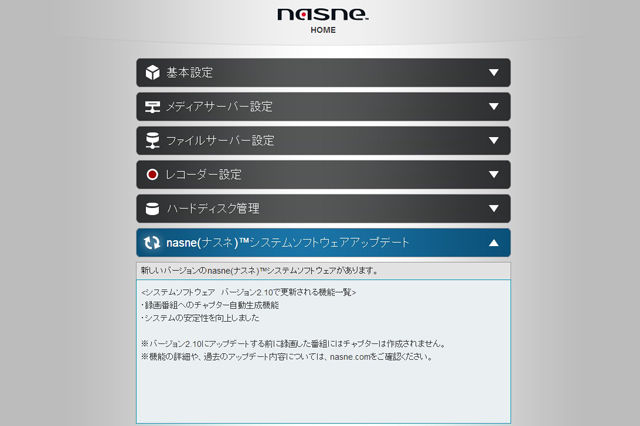Select the ハードディスク管理 label

pos(213,209)
